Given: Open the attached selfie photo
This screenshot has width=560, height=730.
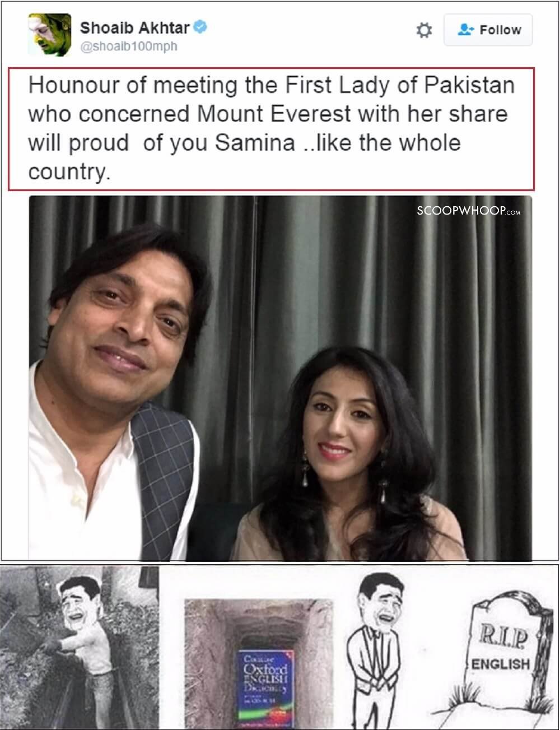Looking at the screenshot, I should pyautogui.click(x=280, y=378).
